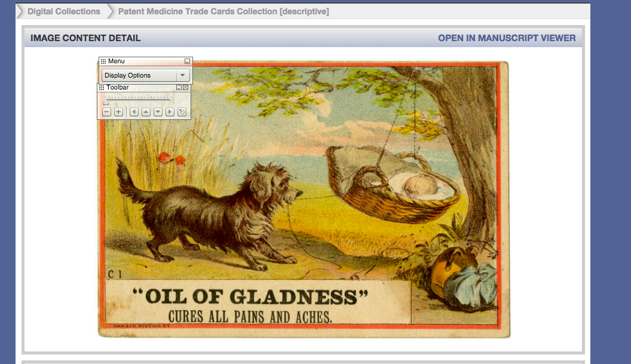Click the IMAGE CONTENT DETAIL header

click(85, 38)
